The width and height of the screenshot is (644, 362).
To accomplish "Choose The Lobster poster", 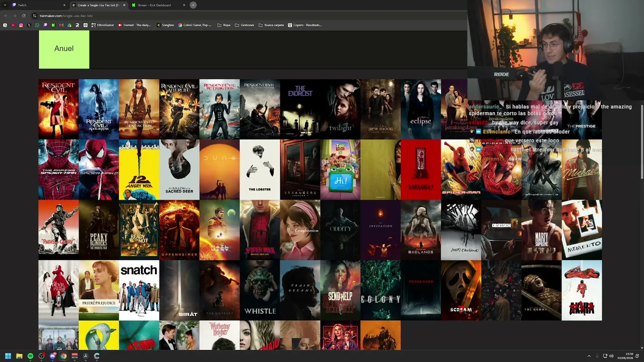I will 260,169.
